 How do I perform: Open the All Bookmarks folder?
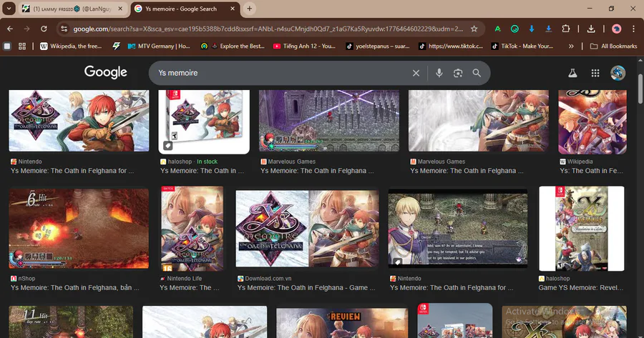(x=614, y=46)
